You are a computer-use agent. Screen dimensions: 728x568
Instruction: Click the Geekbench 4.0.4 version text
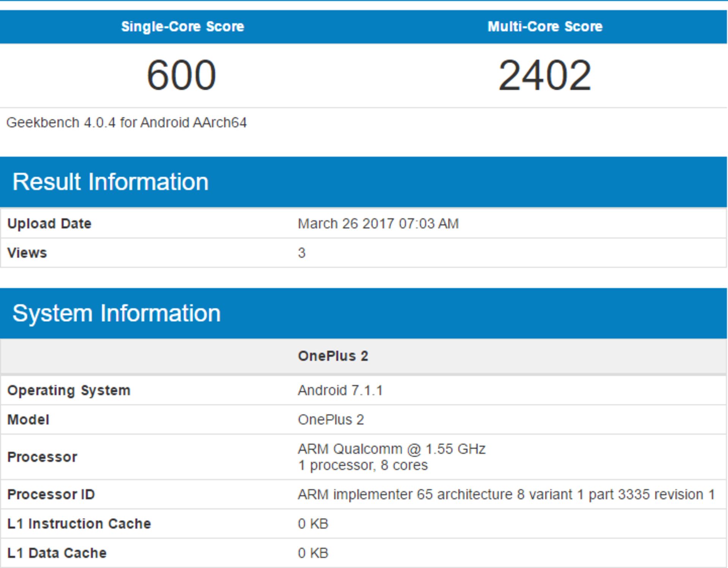click(x=126, y=123)
